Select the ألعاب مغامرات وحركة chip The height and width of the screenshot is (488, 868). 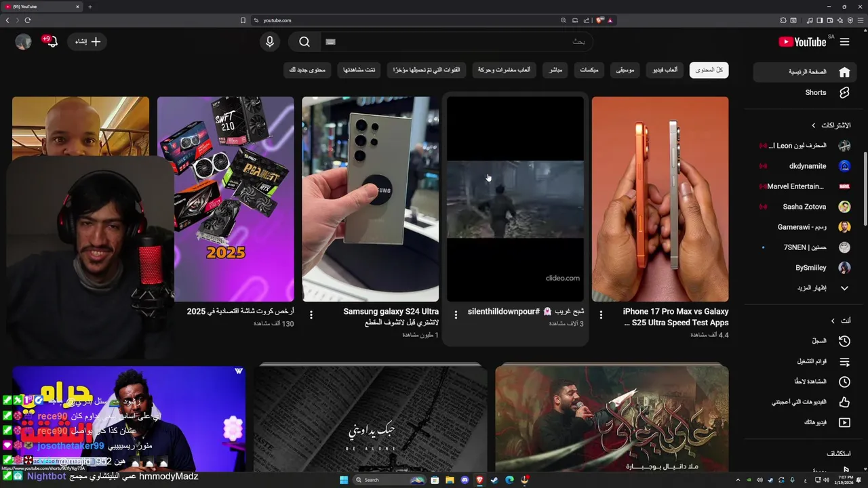coord(505,70)
